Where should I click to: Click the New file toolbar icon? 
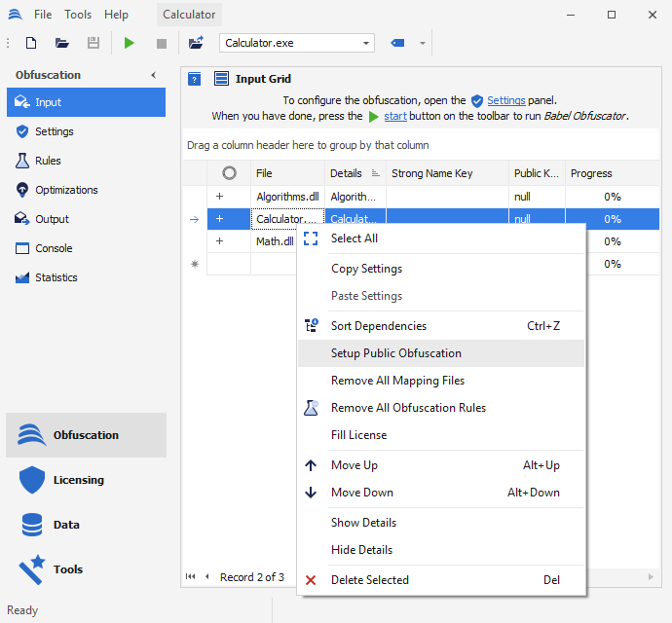click(31, 43)
